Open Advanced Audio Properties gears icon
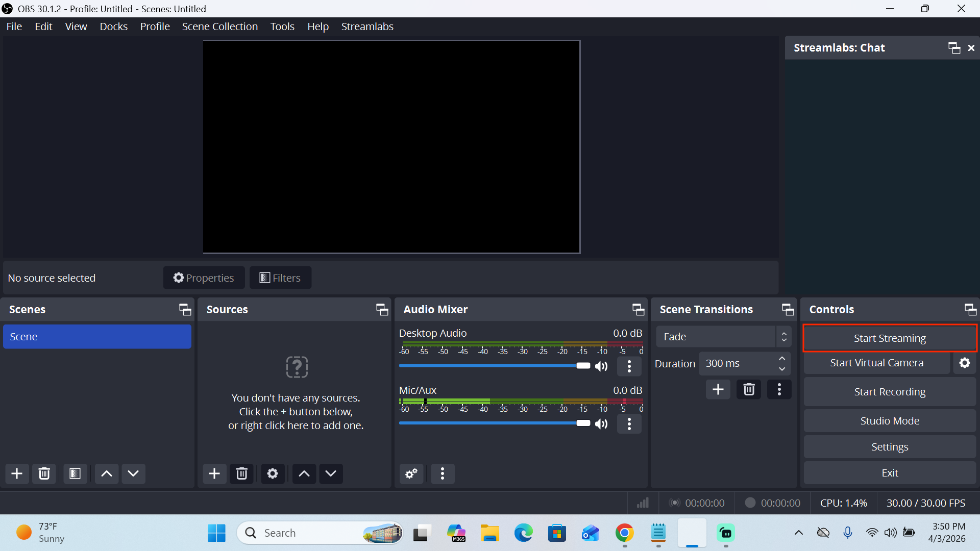The width and height of the screenshot is (980, 551). tap(411, 473)
